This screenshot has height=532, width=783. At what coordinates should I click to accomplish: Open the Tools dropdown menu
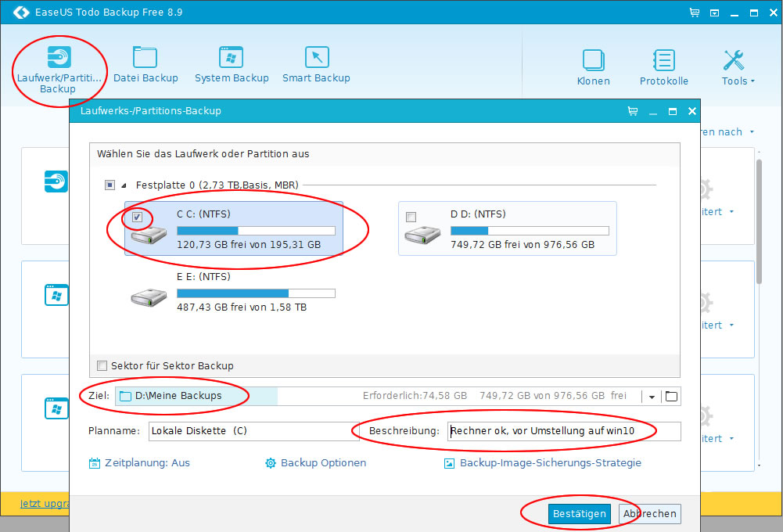point(738,66)
